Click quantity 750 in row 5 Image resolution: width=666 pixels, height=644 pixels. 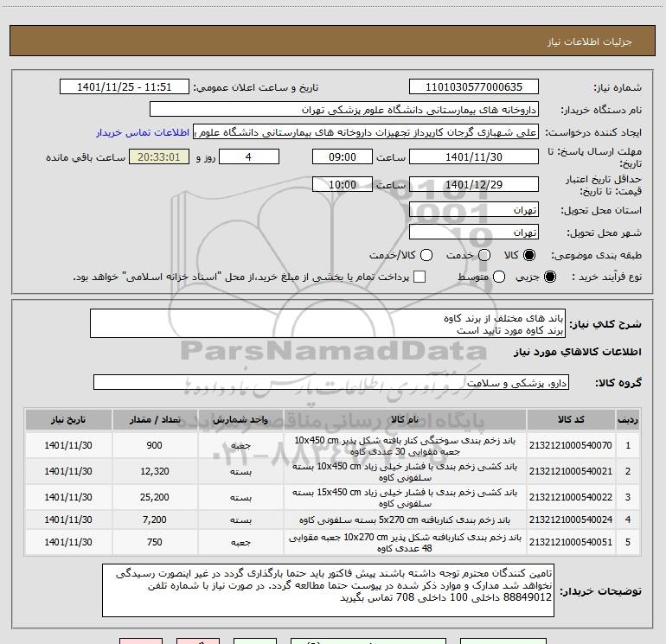click(155, 542)
